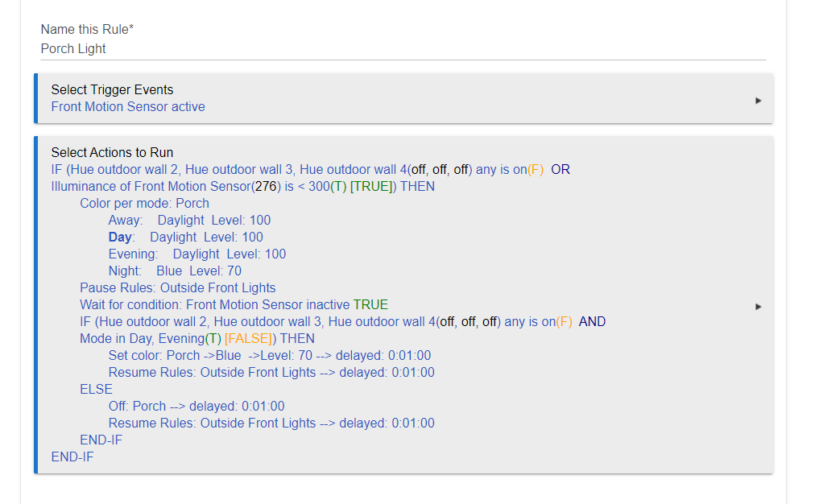
Task: Expand the Select Actions to Run arrow
Action: tap(758, 307)
